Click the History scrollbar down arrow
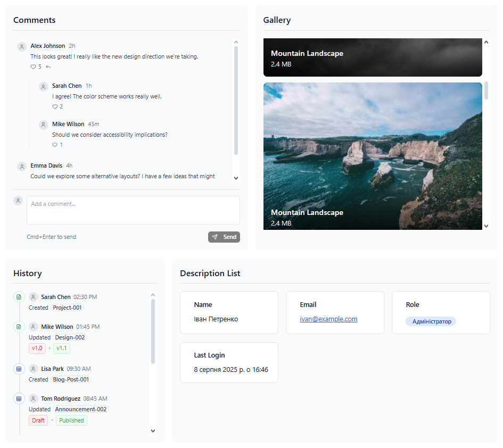 click(153, 431)
